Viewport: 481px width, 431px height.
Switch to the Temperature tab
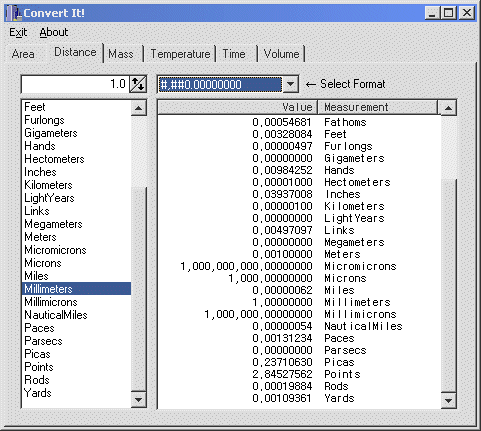tap(180, 54)
